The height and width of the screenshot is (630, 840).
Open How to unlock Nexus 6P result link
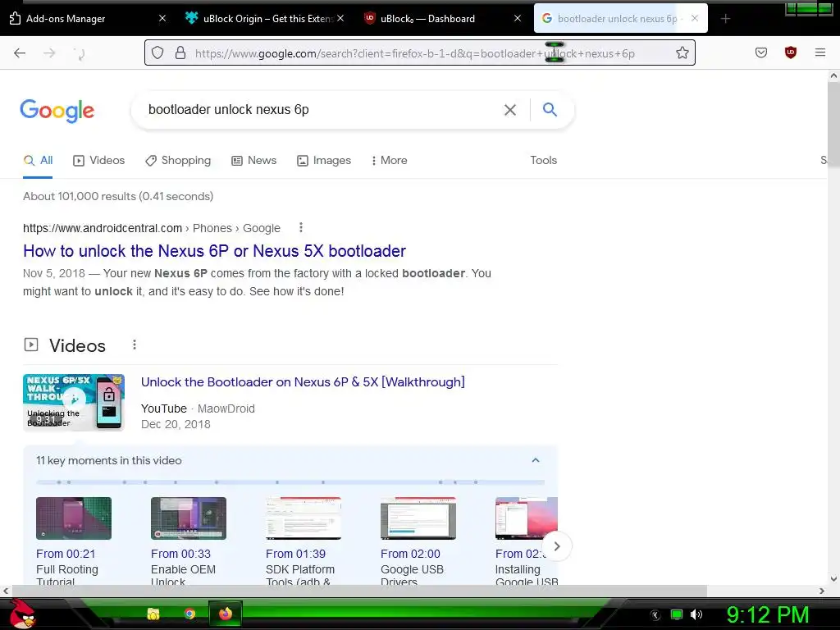click(214, 251)
